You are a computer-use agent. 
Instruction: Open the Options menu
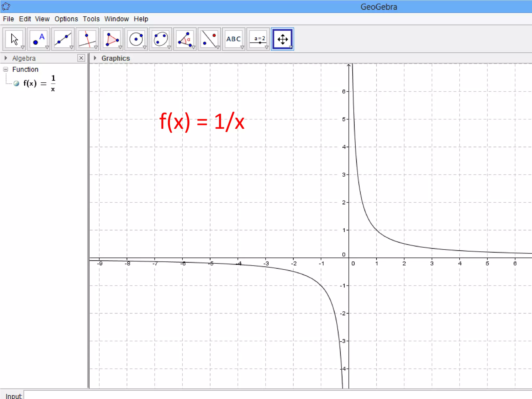coord(66,19)
